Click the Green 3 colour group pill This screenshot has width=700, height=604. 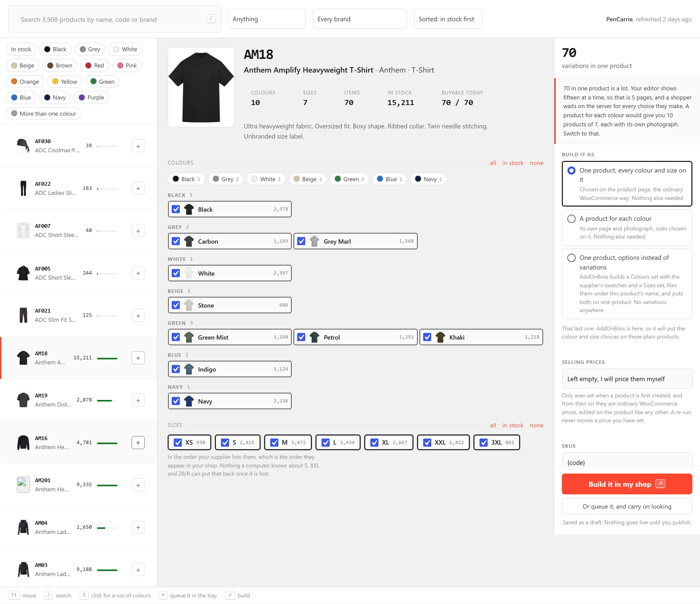pos(349,179)
